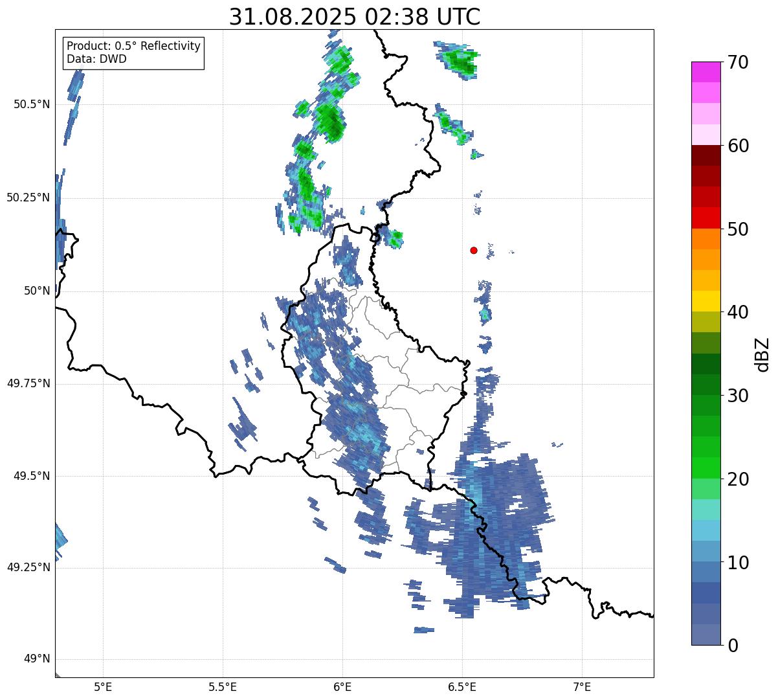Click the 40 dBZ colorbar label
The width and height of the screenshot is (778, 700).
[737, 312]
